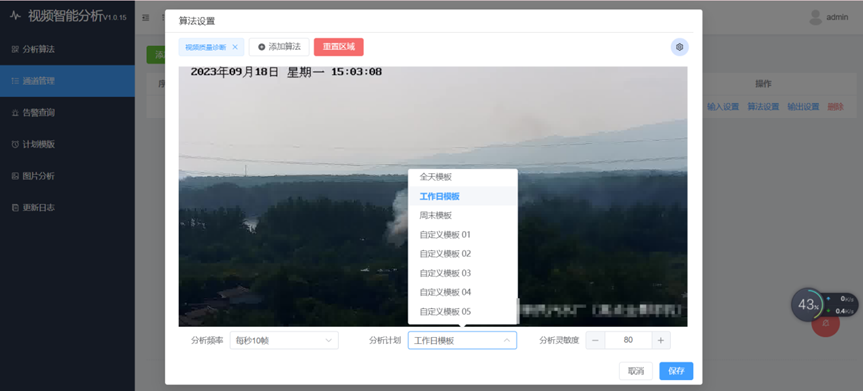Click the sensitivity value field showing 80
Viewport: 863px width, 391px height.
coord(628,340)
